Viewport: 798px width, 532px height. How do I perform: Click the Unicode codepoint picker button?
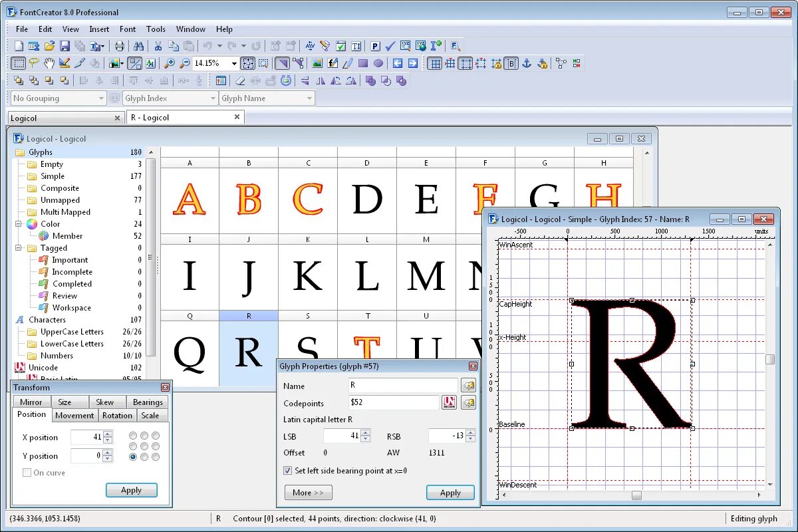click(x=450, y=402)
